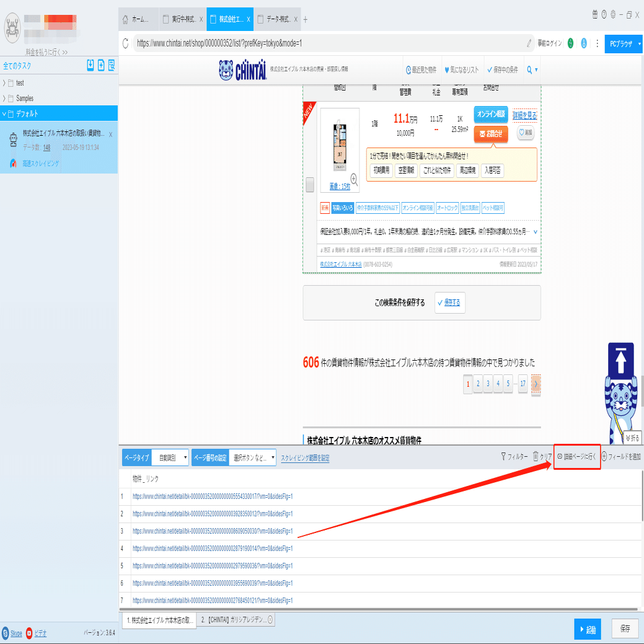Click 保存する to save search conditions
644x644 pixels.
point(450,302)
